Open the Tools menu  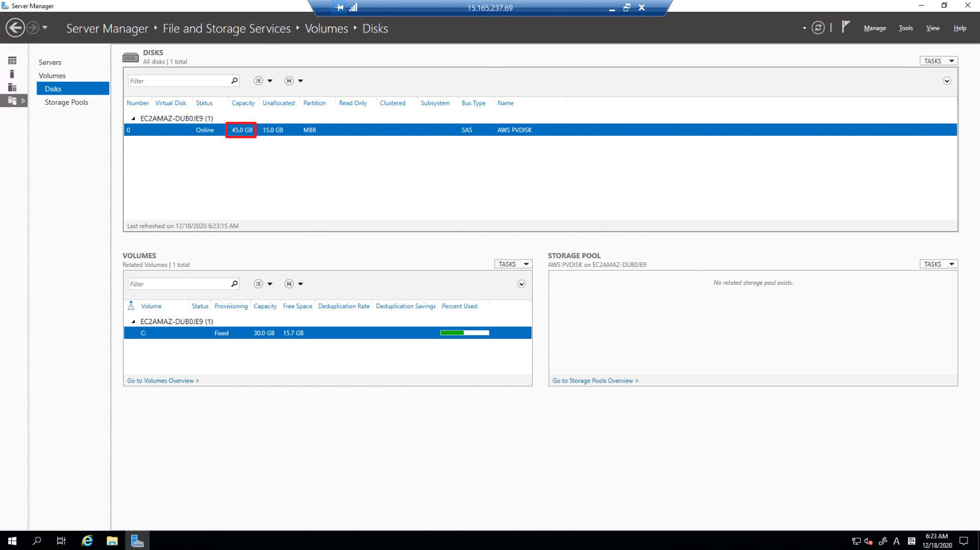(x=906, y=28)
